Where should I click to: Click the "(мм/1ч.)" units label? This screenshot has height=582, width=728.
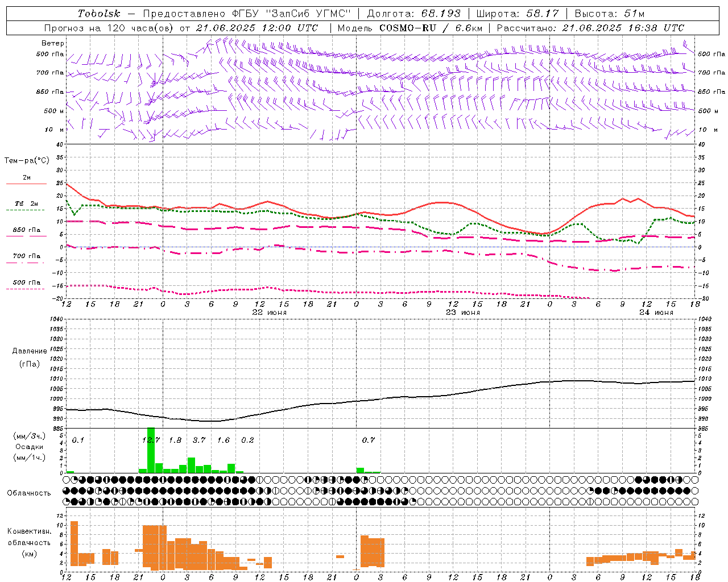29,458
